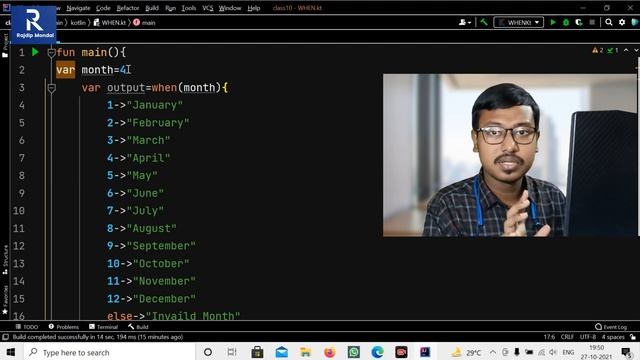Image resolution: width=640 pixels, height=360 pixels.
Task: Open IDE settings gear icon
Action: coord(622,22)
